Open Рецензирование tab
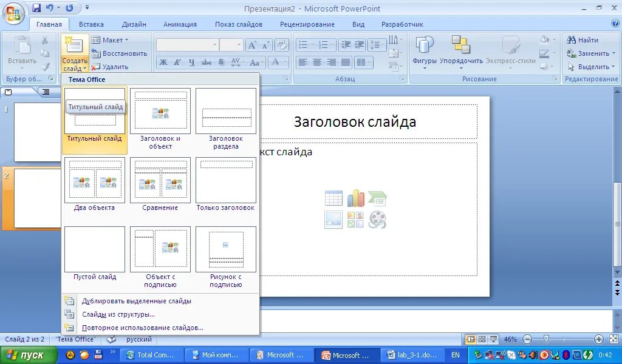 (x=307, y=24)
